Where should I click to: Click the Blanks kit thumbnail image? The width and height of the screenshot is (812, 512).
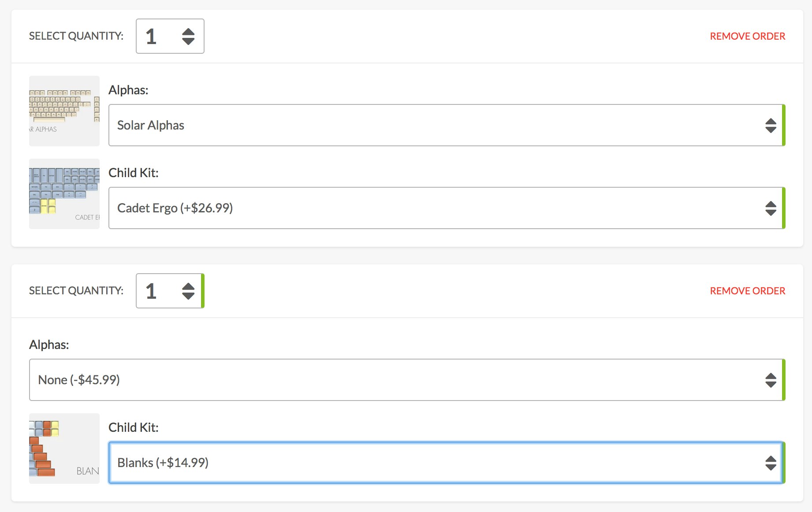click(64, 449)
